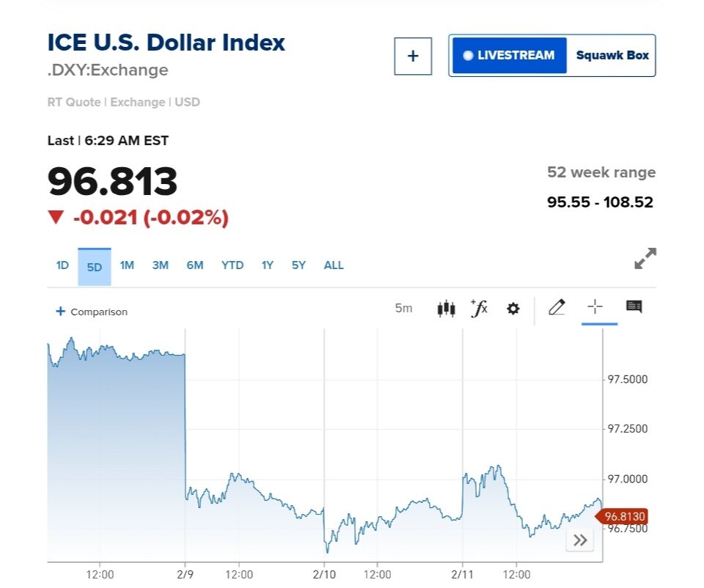This screenshot has height=588, width=704.
Task: Open the Squawk Box link
Action: pos(612,56)
